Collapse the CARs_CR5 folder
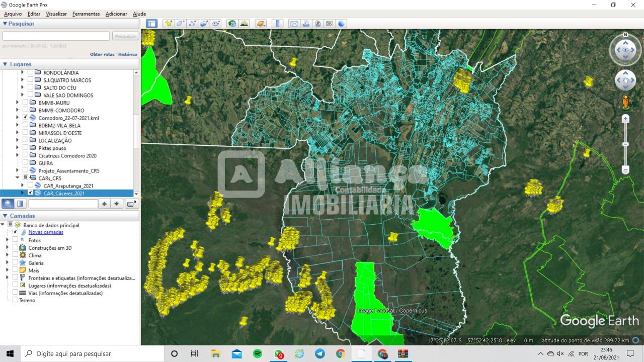The width and height of the screenshot is (644, 362). point(17,178)
